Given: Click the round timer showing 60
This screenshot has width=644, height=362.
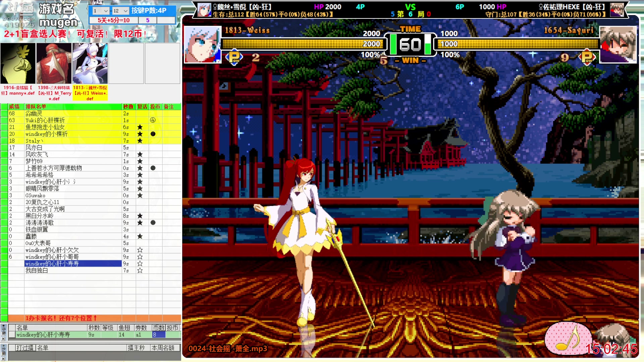Looking at the screenshot, I should pos(410,45).
